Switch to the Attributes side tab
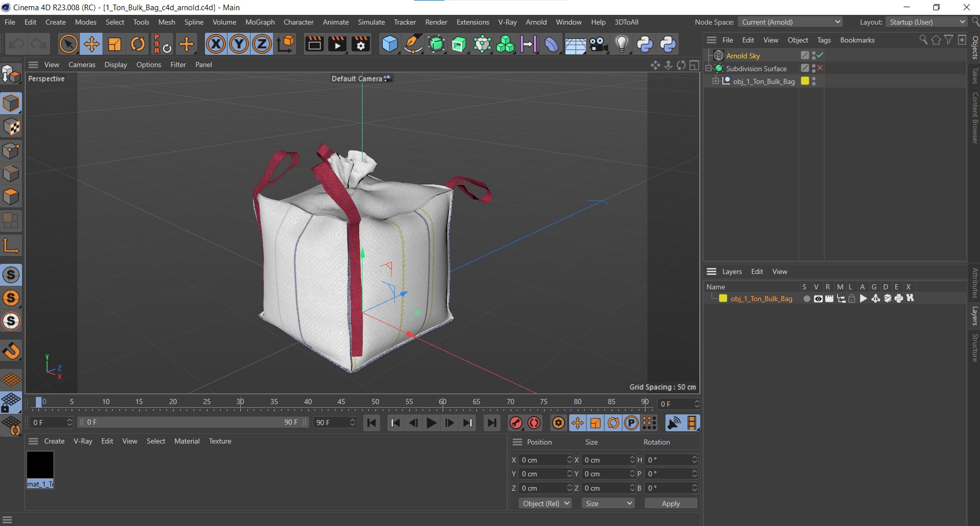Viewport: 980px width, 526px height. point(975,283)
